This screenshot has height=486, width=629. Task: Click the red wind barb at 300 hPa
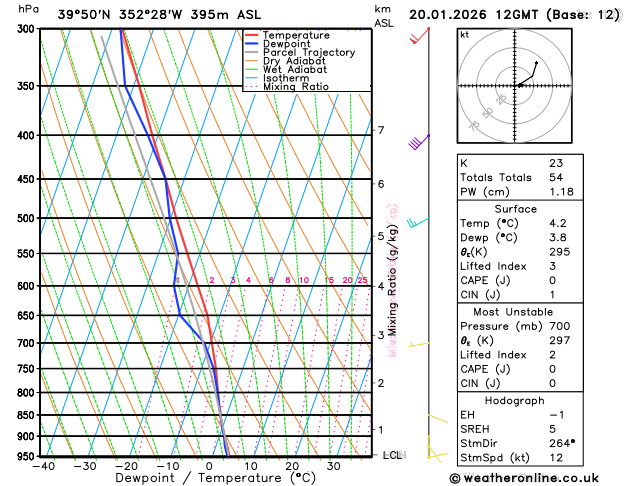pyautogui.click(x=420, y=36)
